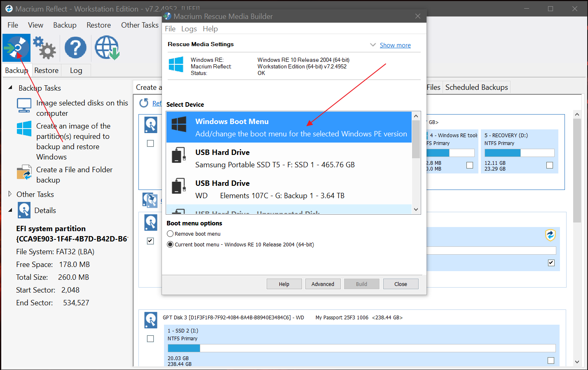
Task: Open the Restore menu
Action: pyautogui.click(x=98, y=25)
